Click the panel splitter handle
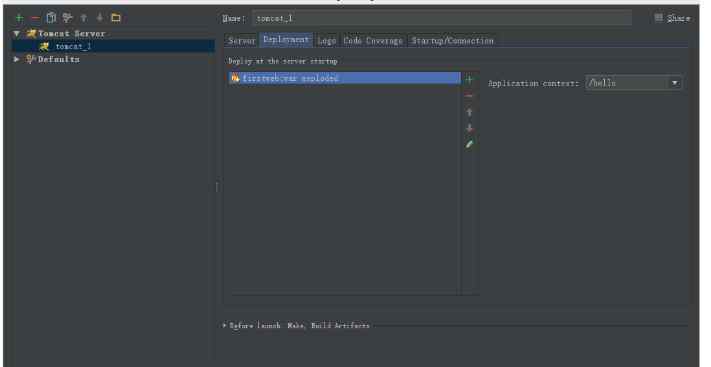Viewport: 711px width, 367px height. click(x=217, y=186)
